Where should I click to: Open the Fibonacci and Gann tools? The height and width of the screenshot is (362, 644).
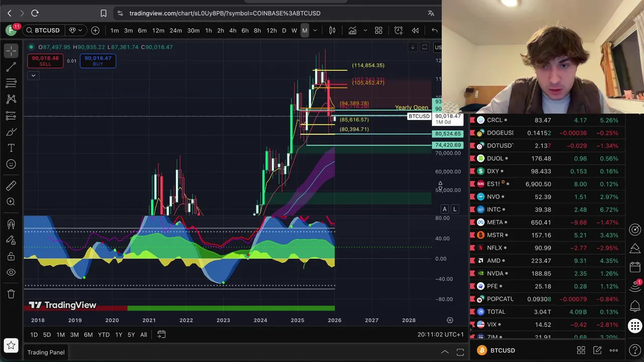coord(11,83)
